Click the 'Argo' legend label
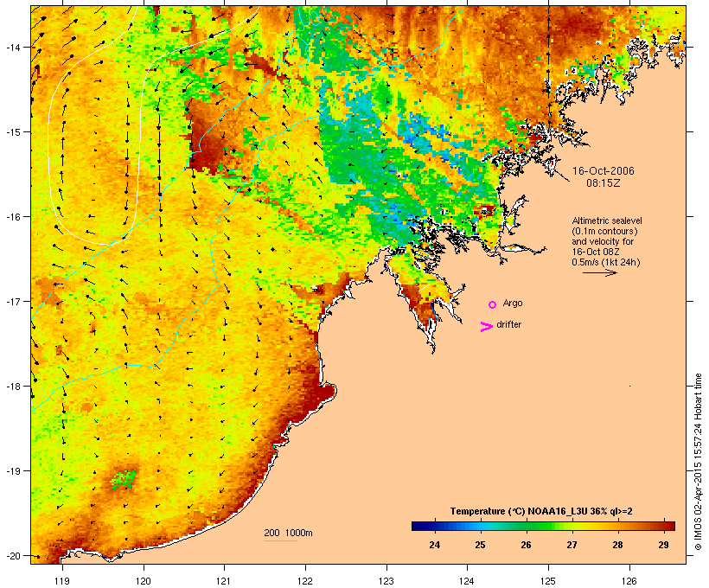 [513, 304]
